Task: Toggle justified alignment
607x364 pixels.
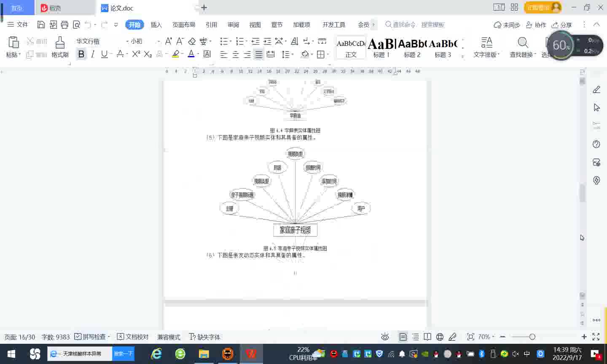Action: click(x=259, y=54)
